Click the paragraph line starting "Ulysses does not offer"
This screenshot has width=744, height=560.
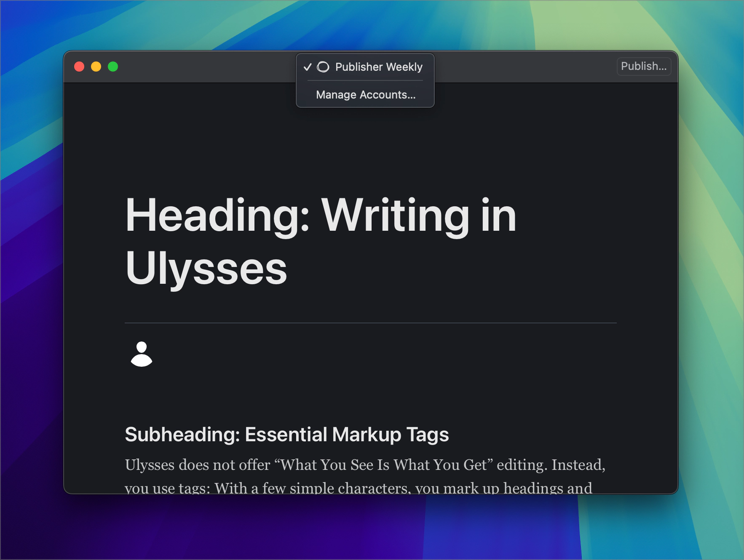tap(365, 465)
